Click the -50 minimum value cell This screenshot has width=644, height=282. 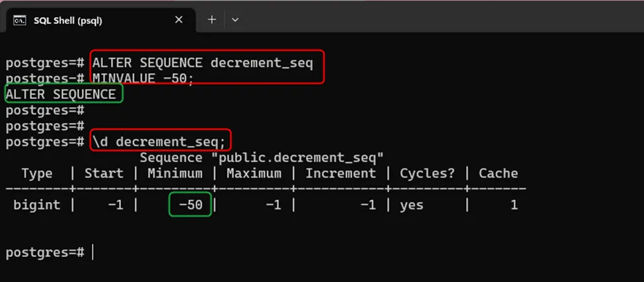pyautogui.click(x=191, y=205)
